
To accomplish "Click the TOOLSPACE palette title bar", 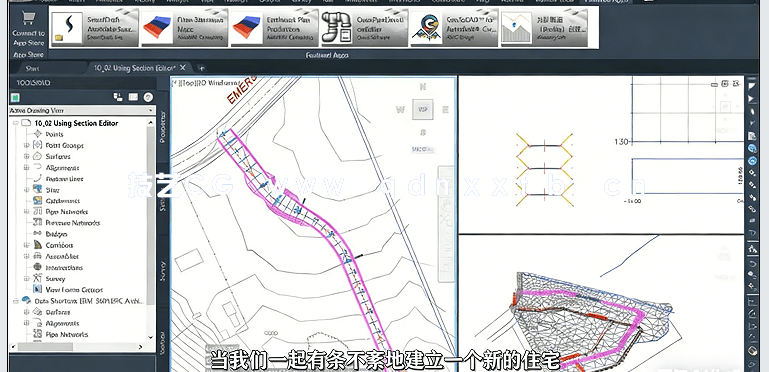I will pos(82,83).
